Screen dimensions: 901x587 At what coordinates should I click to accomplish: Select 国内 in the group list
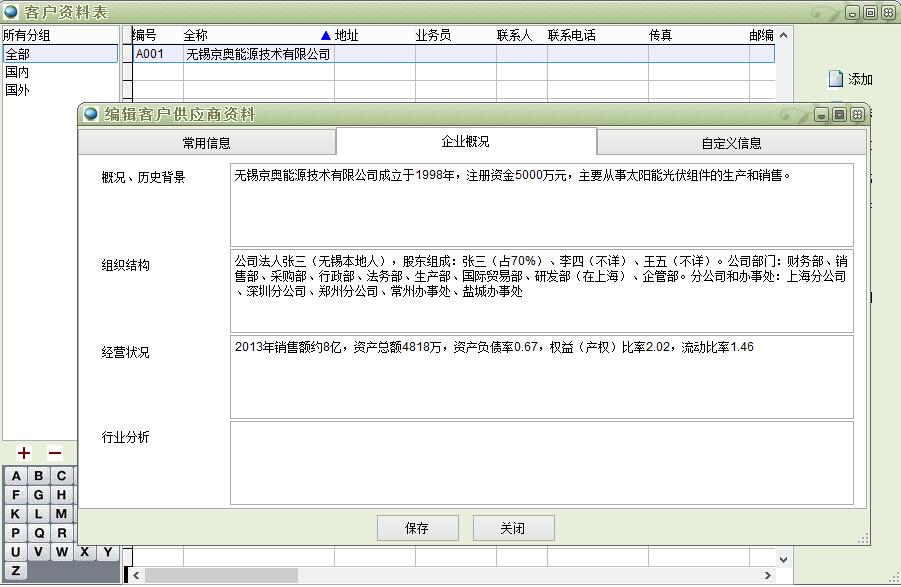(x=17, y=72)
